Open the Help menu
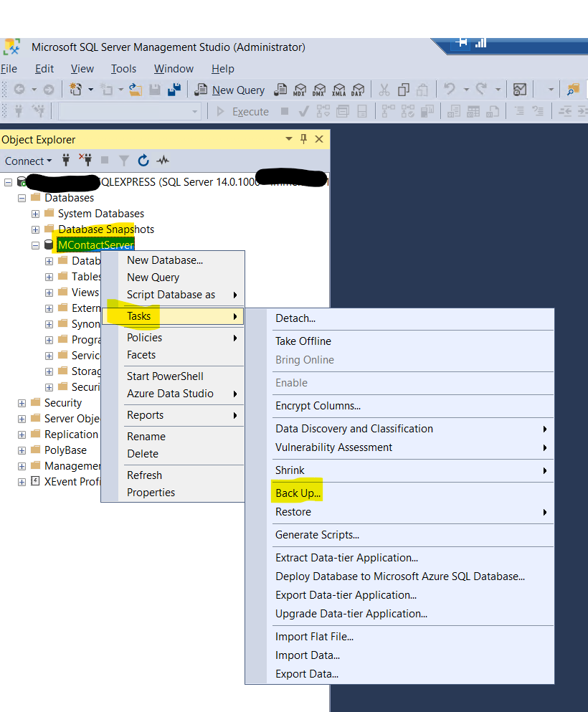This screenshot has width=588, height=712. (222, 69)
